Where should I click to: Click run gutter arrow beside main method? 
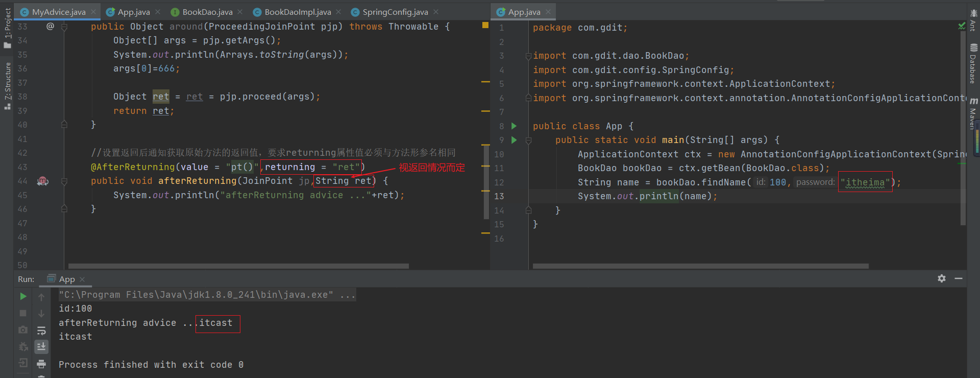tap(514, 140)
